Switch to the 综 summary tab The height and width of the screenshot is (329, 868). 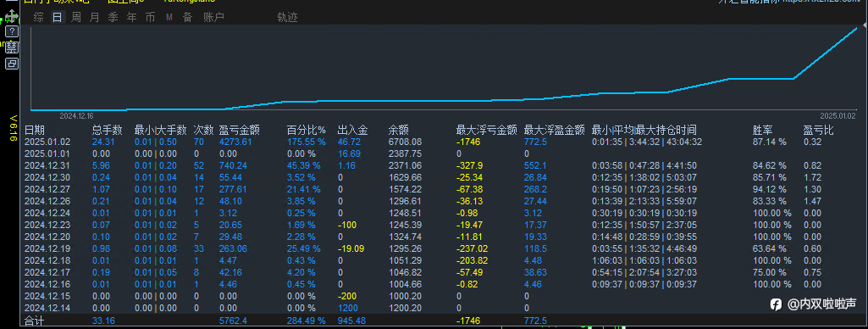click(39, 17)
